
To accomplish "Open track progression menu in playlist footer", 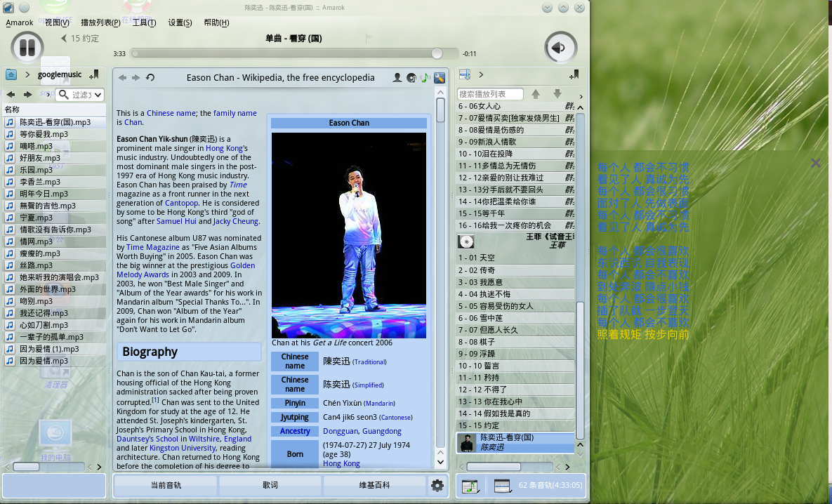I will [470, 486].
